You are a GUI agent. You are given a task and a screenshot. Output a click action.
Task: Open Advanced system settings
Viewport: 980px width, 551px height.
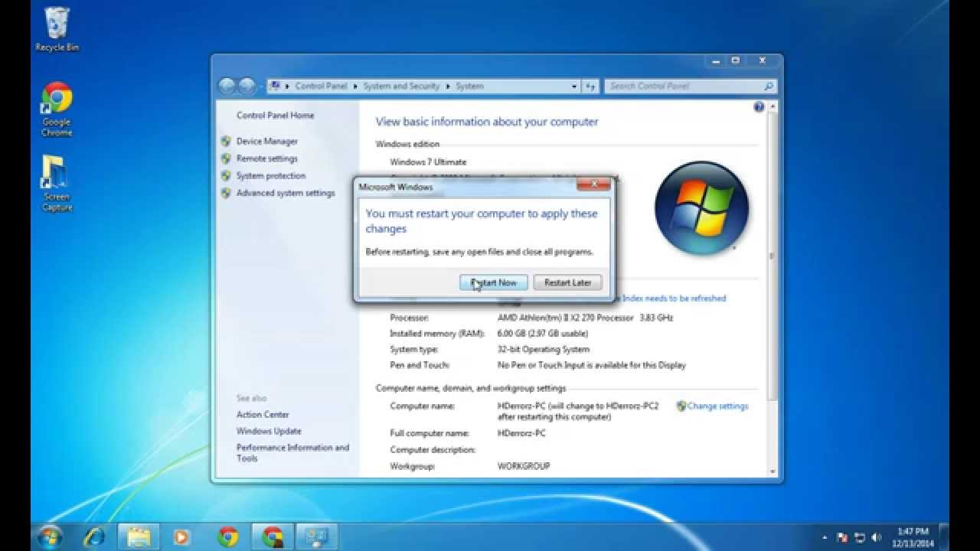click(x=286, y=193)
